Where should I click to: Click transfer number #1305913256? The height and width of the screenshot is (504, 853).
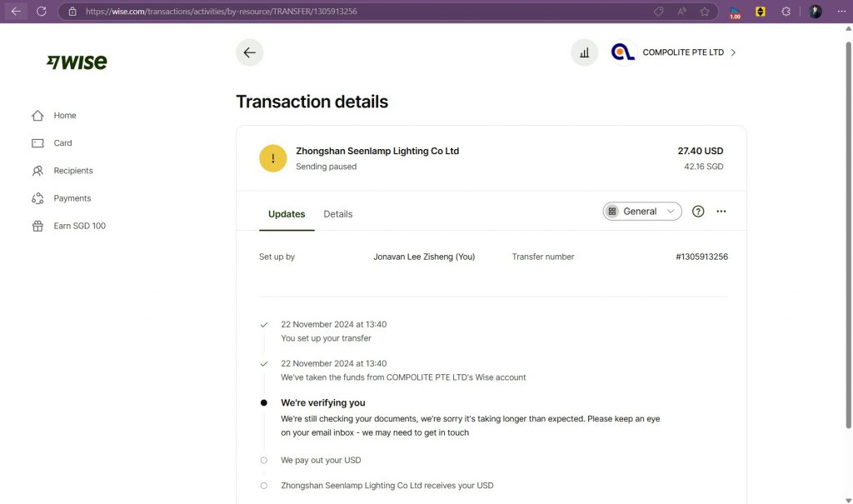click(701, 257)
